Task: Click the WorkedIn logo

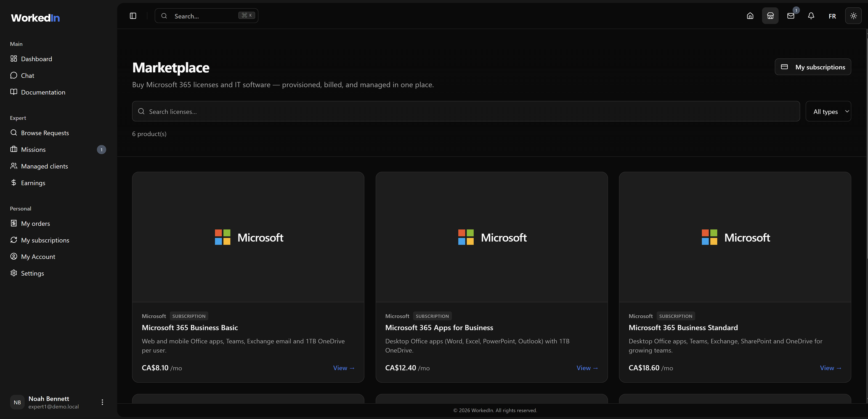Action: [35, 18]
